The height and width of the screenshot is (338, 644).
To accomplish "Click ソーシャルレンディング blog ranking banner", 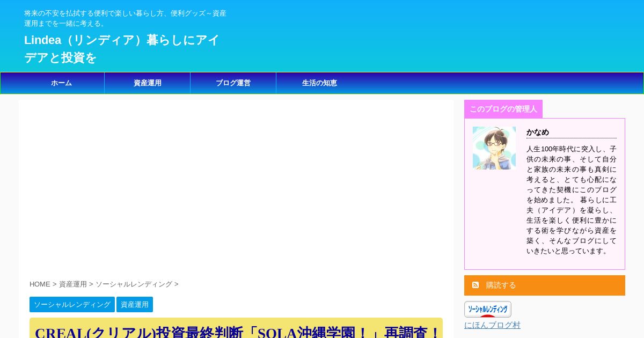I will 488,309.
